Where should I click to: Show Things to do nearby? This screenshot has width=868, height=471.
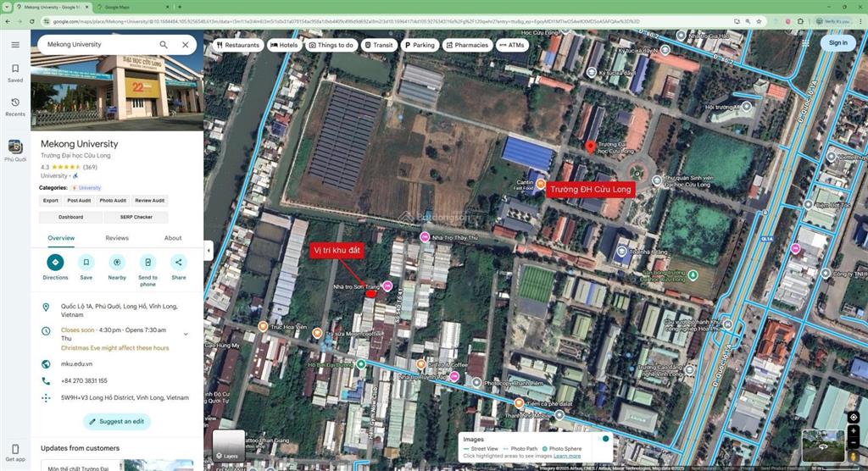tap(331, 45)
